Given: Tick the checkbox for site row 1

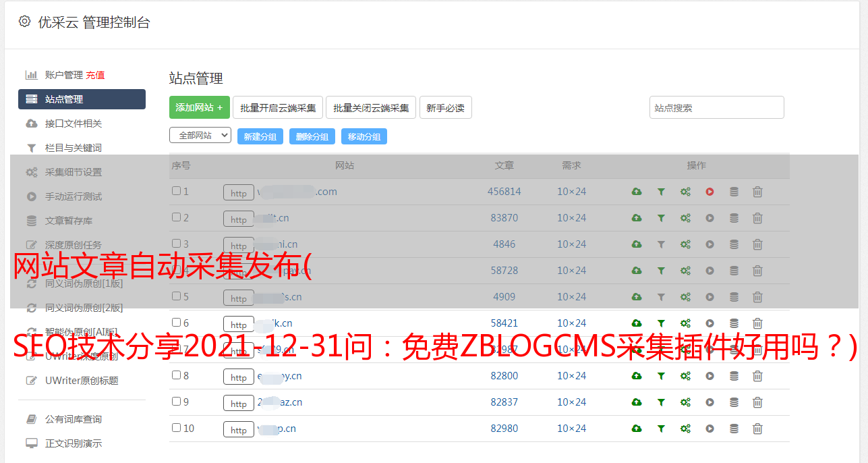Looking at the screenshot, I should pos(176,191).
